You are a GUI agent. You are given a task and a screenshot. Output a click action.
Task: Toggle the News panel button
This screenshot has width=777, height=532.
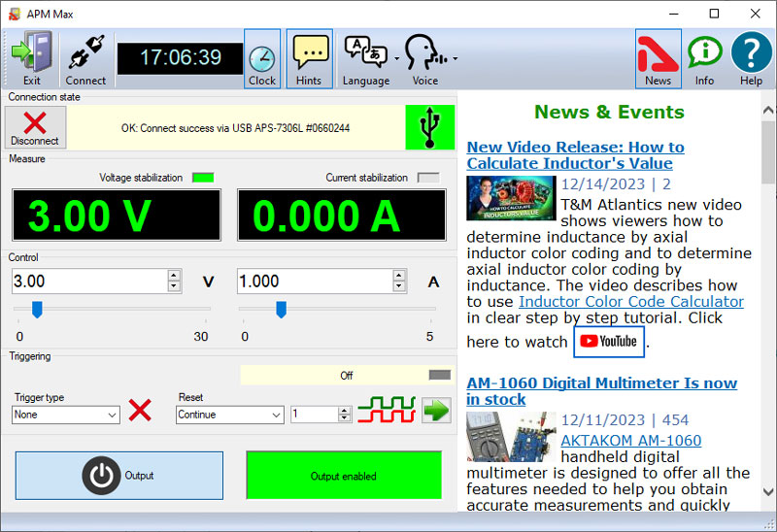659,59
